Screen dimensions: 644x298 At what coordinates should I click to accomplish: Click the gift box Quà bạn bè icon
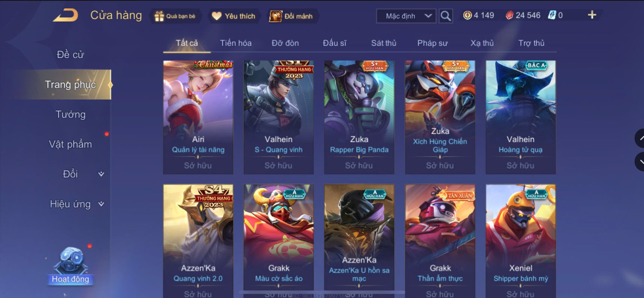pyautogui.click(x=159, y=16)
